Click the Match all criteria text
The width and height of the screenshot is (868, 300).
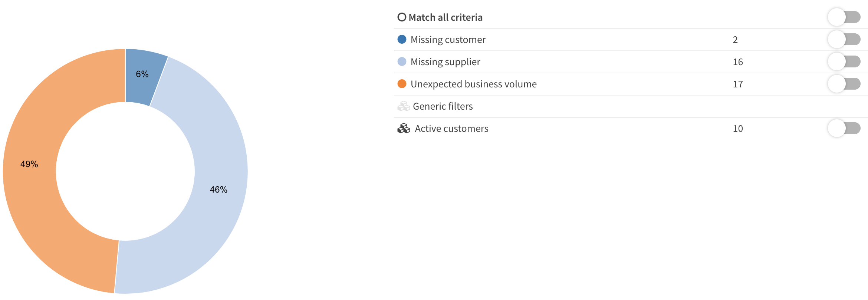[x=445, y=17]
